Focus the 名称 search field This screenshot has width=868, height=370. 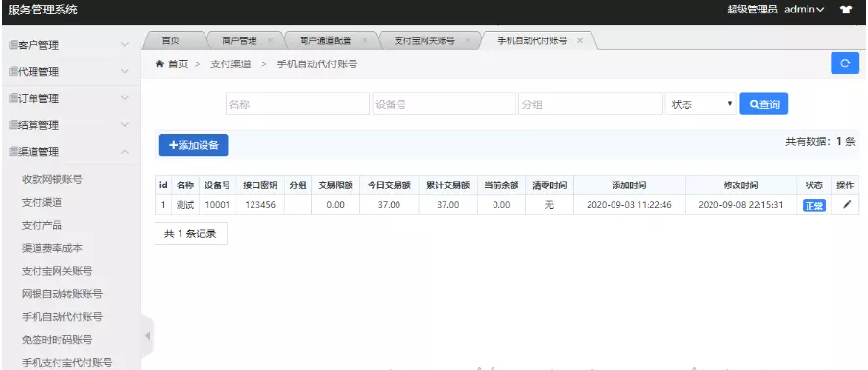click(298, 104)
